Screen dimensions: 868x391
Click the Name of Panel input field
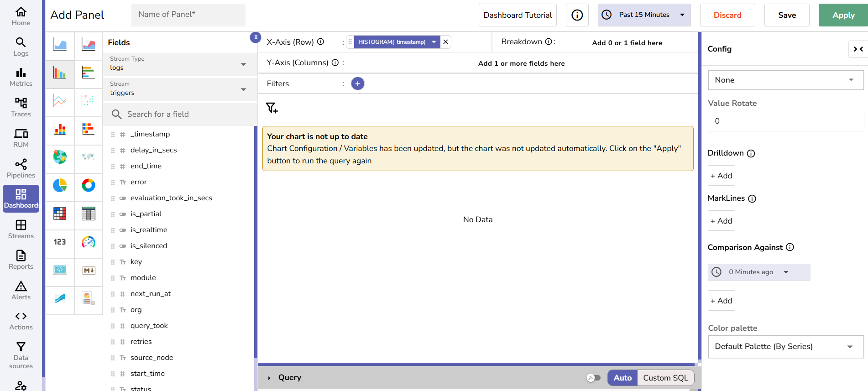tap(188, 15)
